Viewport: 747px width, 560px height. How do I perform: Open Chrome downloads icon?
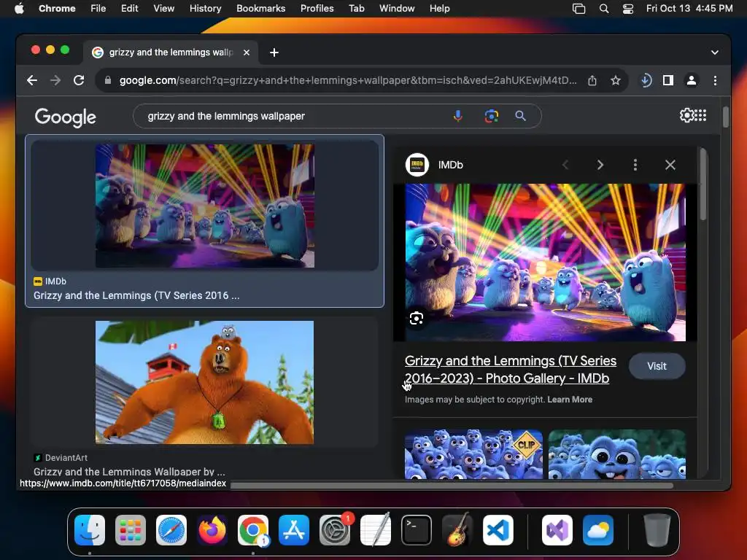coord(646,80)
